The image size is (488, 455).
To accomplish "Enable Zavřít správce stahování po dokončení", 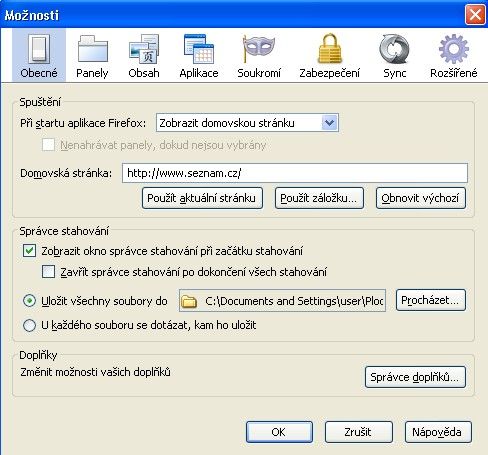I will point(48,272).
